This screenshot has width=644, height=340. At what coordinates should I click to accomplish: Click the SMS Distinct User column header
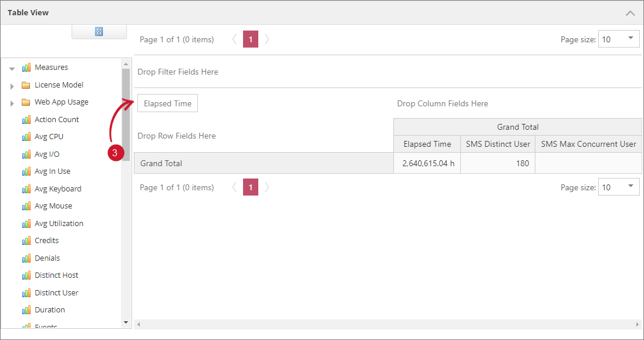(498, 144)
